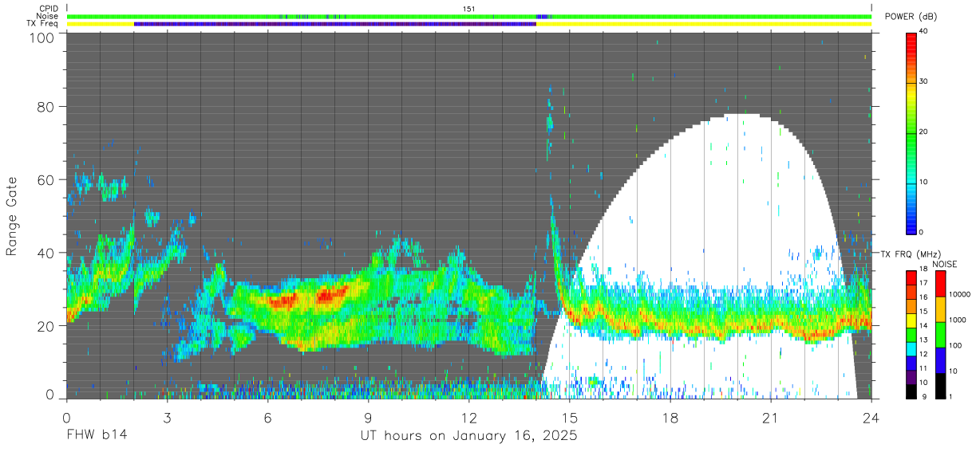Screen dimensions: 980x452
Task: Click the FHW b14 label
Action: click(96, 436)
